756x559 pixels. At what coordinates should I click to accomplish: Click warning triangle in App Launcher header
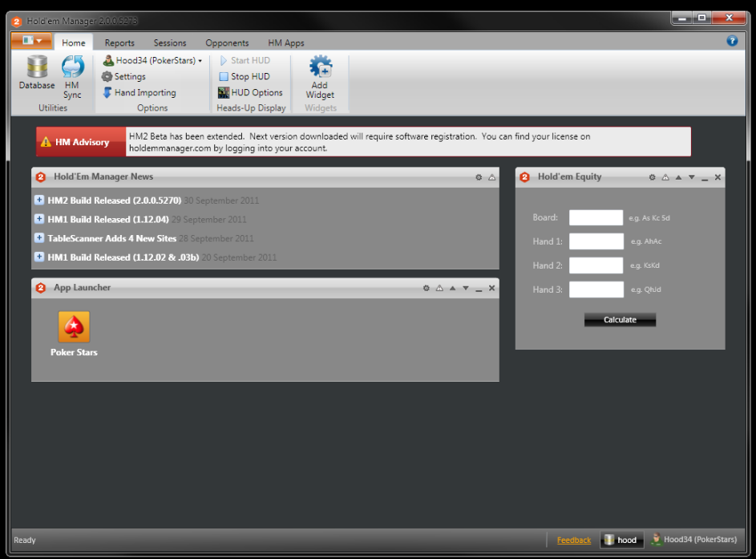[x=439, y=288]
